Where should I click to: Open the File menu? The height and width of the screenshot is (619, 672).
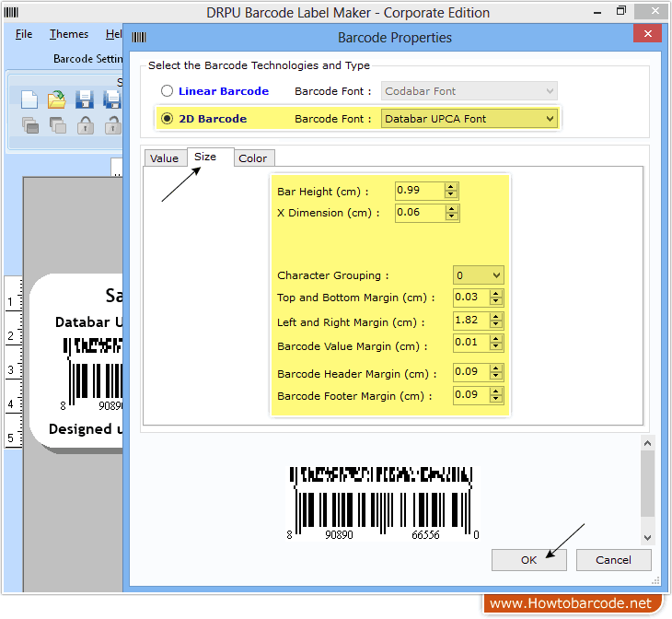[24, 34]
